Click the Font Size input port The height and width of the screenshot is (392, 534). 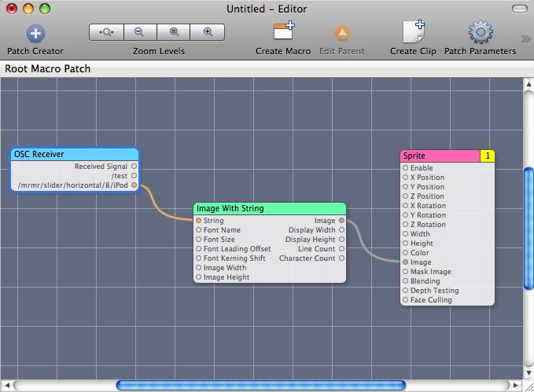coord(199,240)
